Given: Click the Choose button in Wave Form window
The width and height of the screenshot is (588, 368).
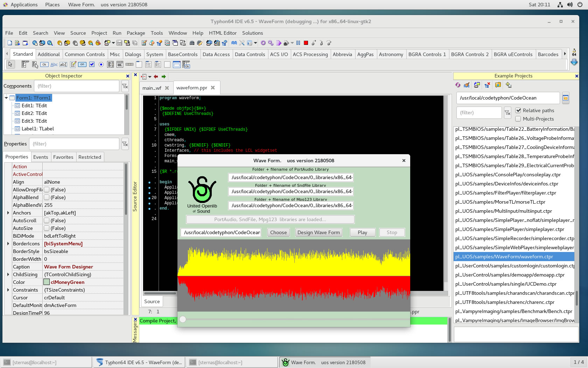Looking at the screenshot, I should point(278,232).
